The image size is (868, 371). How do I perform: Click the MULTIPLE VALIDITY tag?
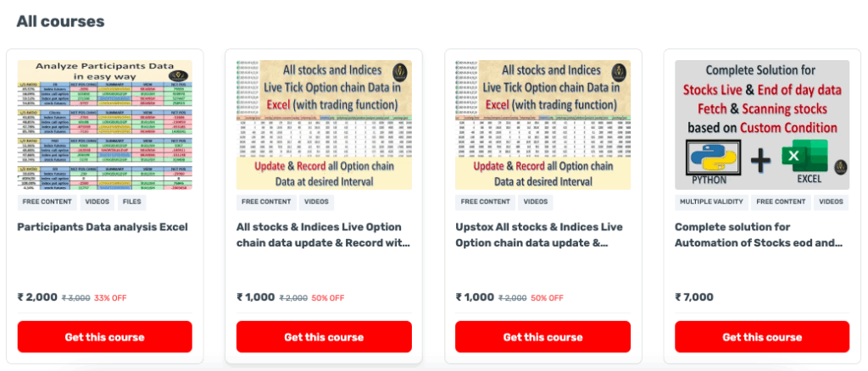[710, 202]
